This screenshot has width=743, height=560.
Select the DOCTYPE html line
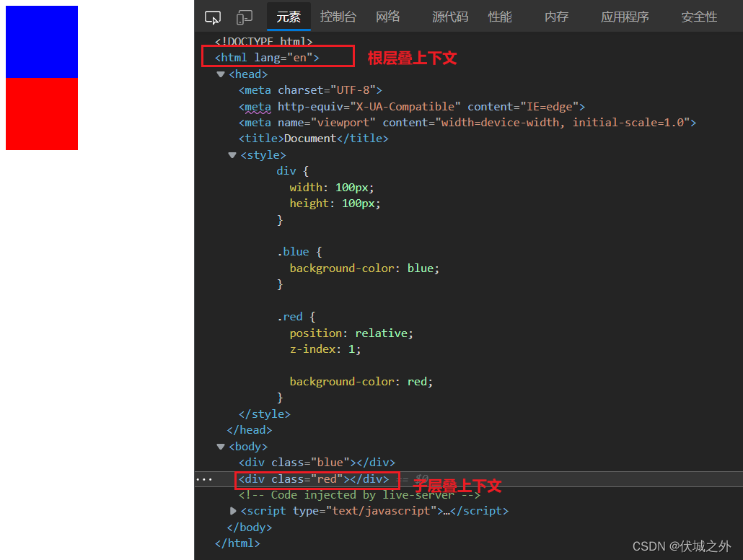click(x=263, y=41)
